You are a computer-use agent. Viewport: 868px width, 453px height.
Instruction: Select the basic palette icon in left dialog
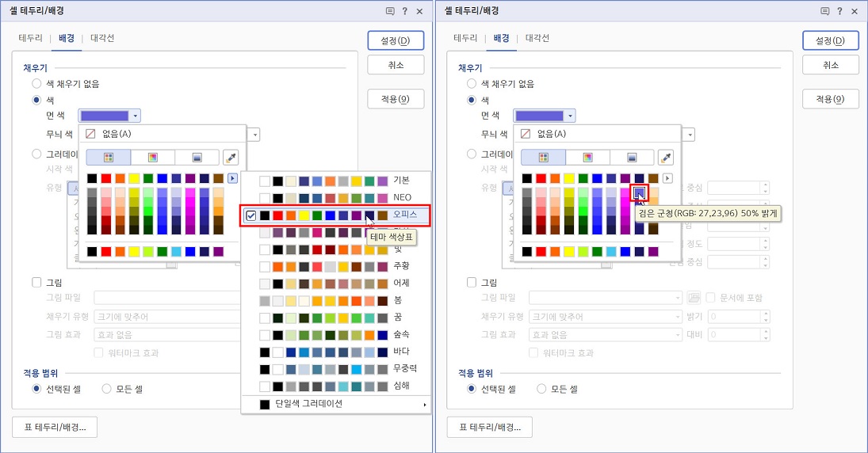109,158
